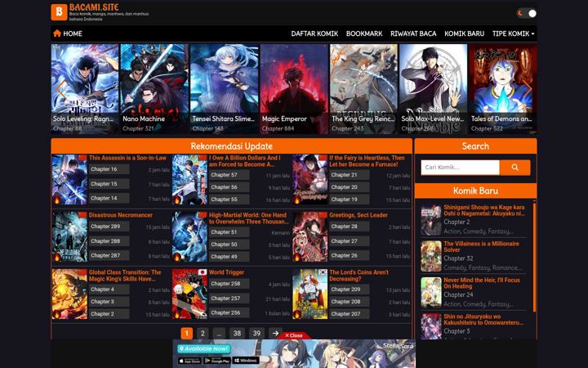This screenshot has width=588, height=368.
Task: Open Chapter 32 of The Villainess
Action: (458, 258)
